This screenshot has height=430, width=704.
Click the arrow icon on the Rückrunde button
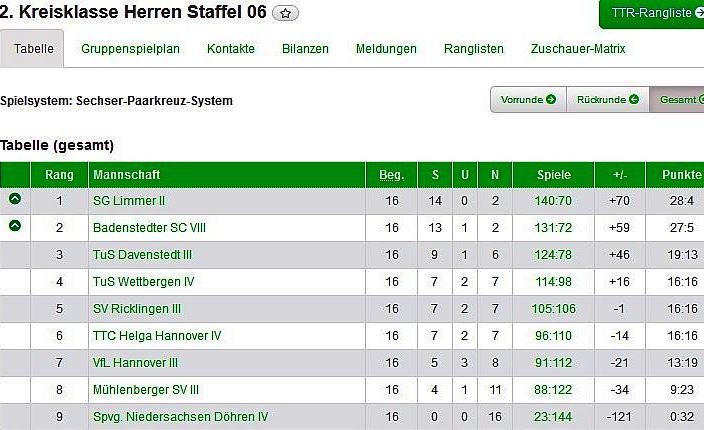pos(633,99)
